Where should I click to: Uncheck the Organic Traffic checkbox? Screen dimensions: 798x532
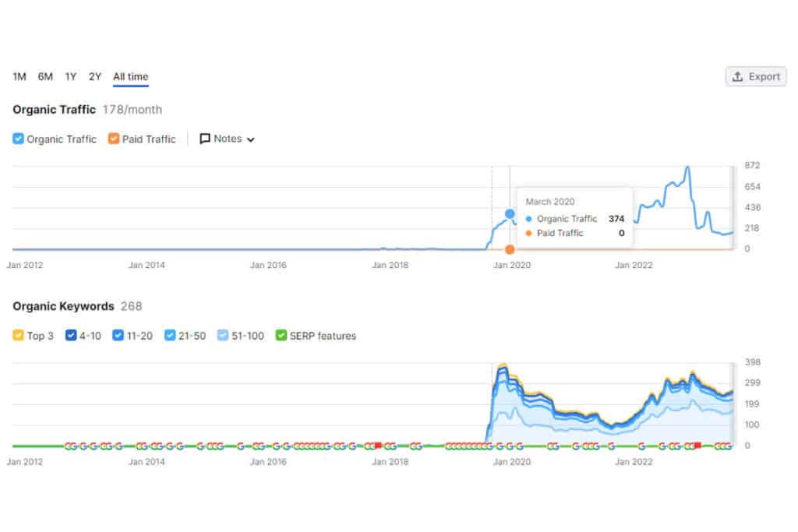pos(18,139)
